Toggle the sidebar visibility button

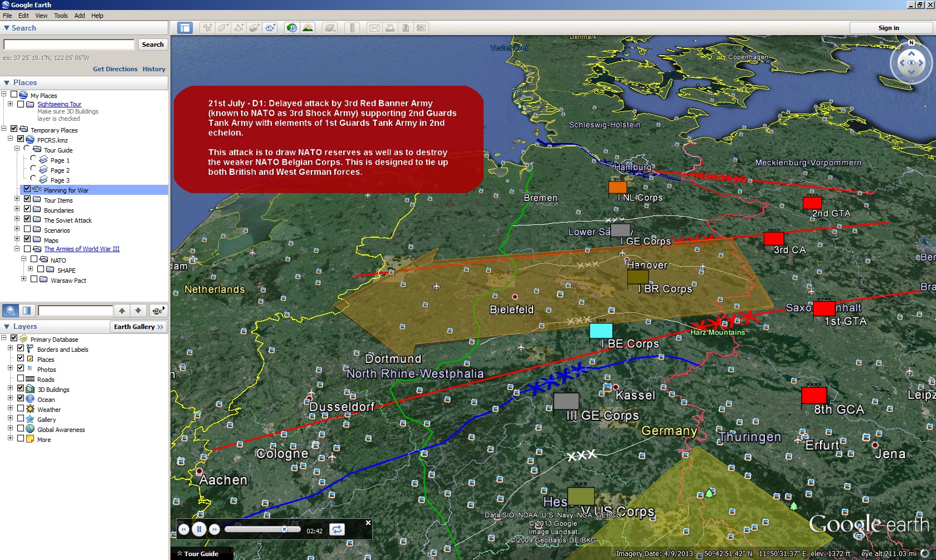(x=185, y=28)
